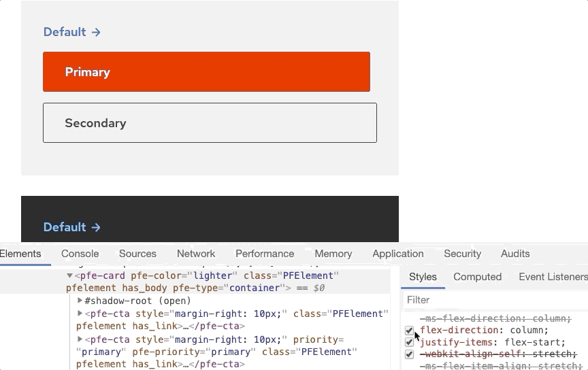This screenshot has width=588, height=370.
Task: Expand the pfe-cta priority primary node
Action: coord(80,339)
